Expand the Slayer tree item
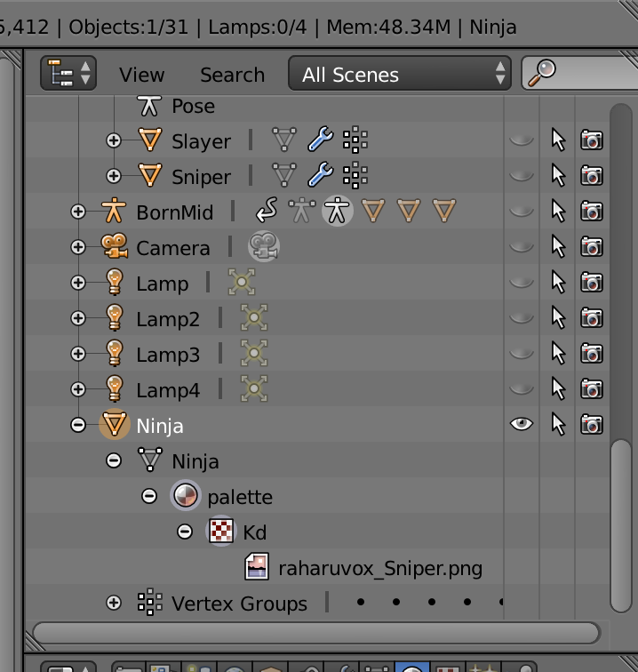The height and width of the screenshot is (672, 638). [x=114, y=140]
